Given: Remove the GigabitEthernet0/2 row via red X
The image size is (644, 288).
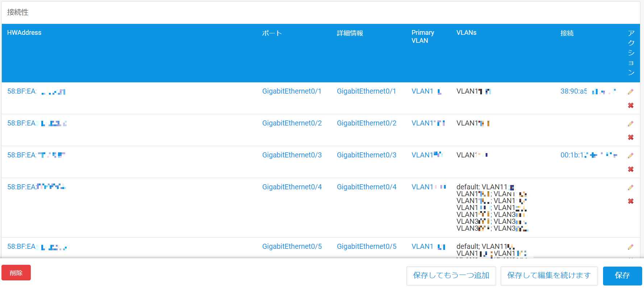Looking at the screenshot, I should (631, 137).
